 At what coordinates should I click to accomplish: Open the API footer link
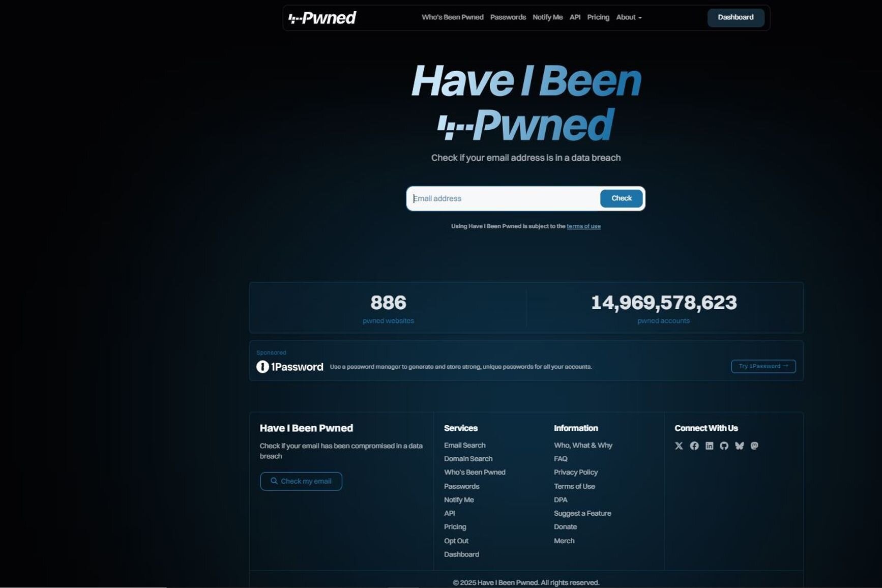[449, 513]
